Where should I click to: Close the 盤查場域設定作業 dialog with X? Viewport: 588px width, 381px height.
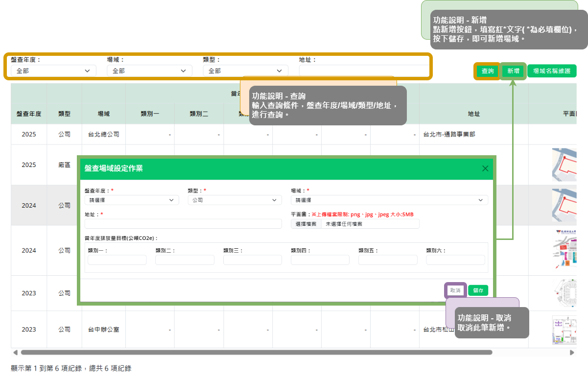(x=485, y=168)
